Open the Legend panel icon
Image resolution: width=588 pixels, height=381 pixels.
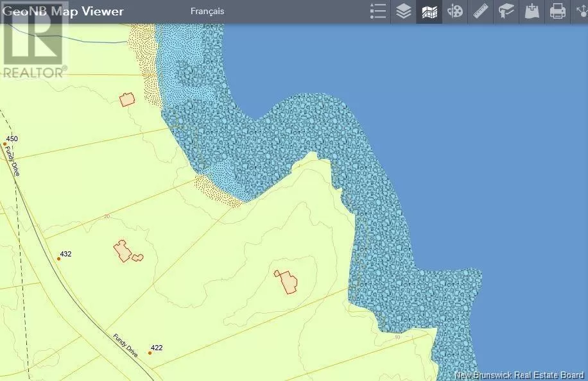point(378,12)
